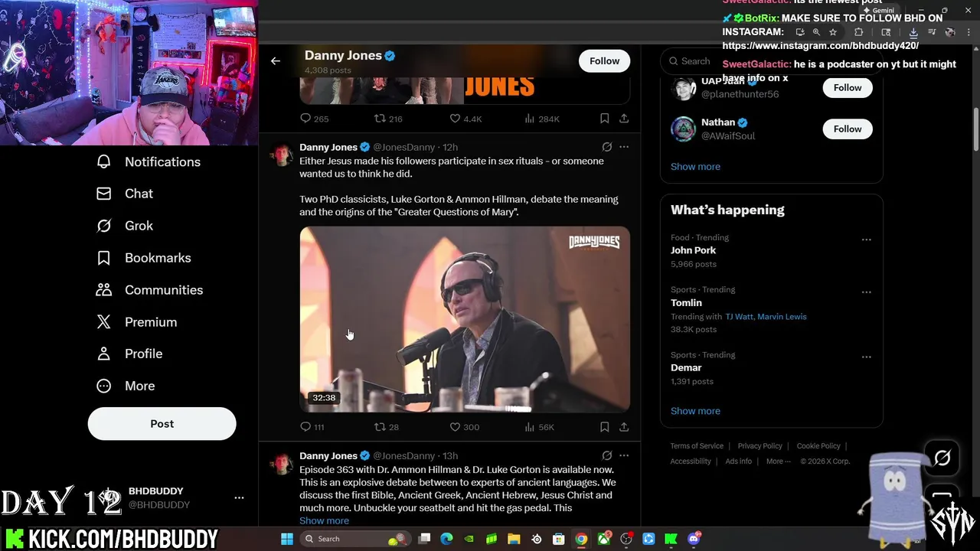This screenshot has width=980, height=551.
Task: Open options for the Tomlin trend
Action: pos(866,292)
